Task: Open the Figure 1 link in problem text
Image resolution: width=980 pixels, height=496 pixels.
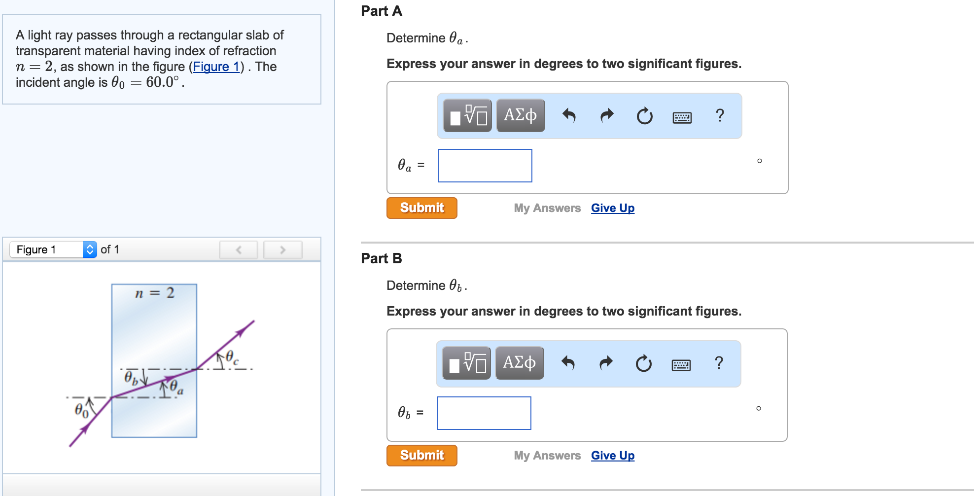Action: click(216, 67)
